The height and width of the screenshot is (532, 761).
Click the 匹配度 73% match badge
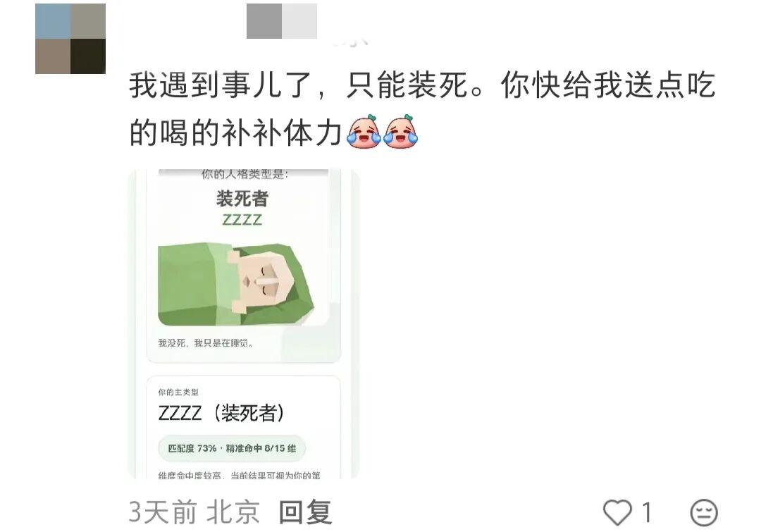click(x=232, y=448)
